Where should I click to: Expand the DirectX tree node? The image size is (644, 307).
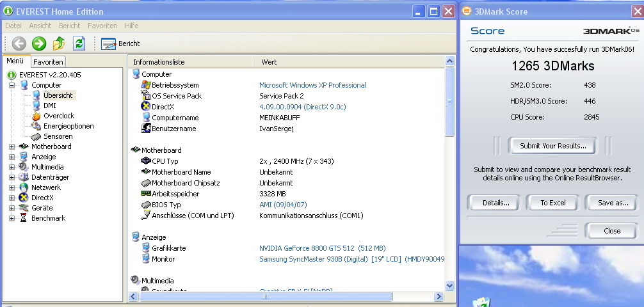12,198
